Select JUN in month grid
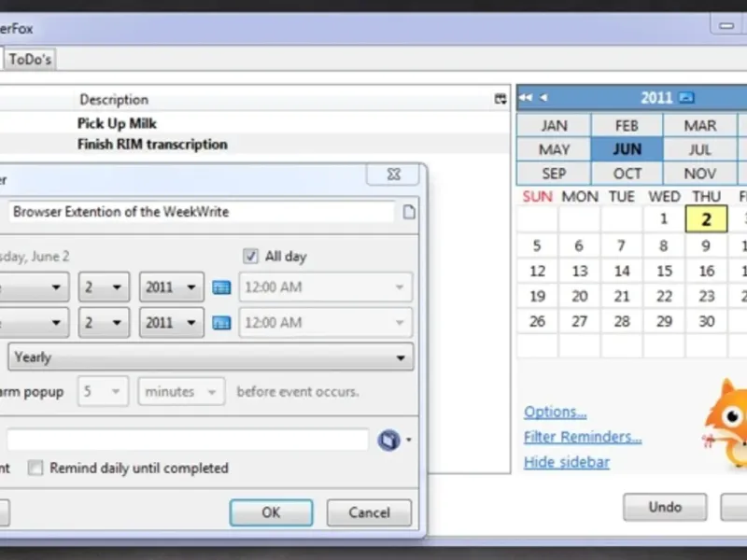 tap(627, 149)
